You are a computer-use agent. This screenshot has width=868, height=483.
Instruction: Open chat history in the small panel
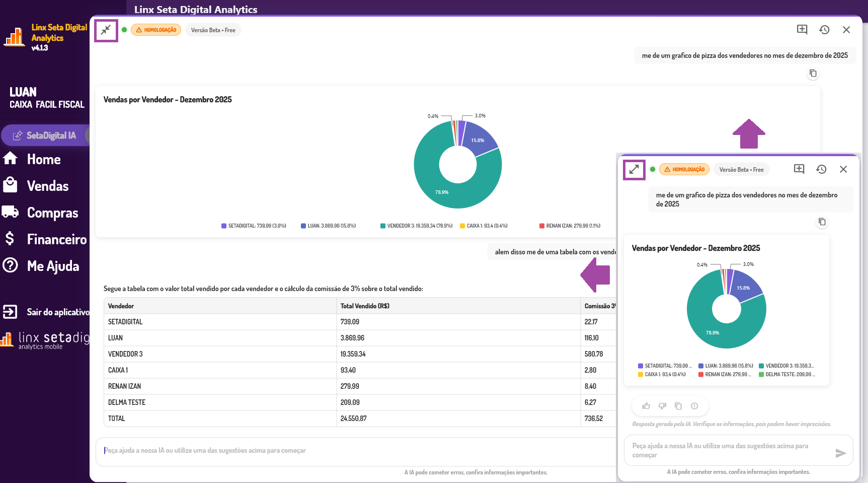pos(821,169)
